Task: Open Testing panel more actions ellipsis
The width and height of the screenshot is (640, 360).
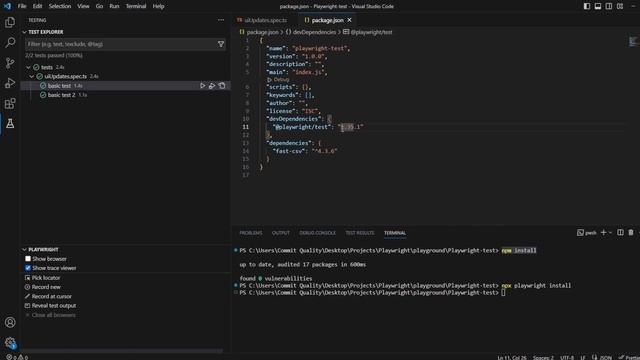Action: pos(221,20)
